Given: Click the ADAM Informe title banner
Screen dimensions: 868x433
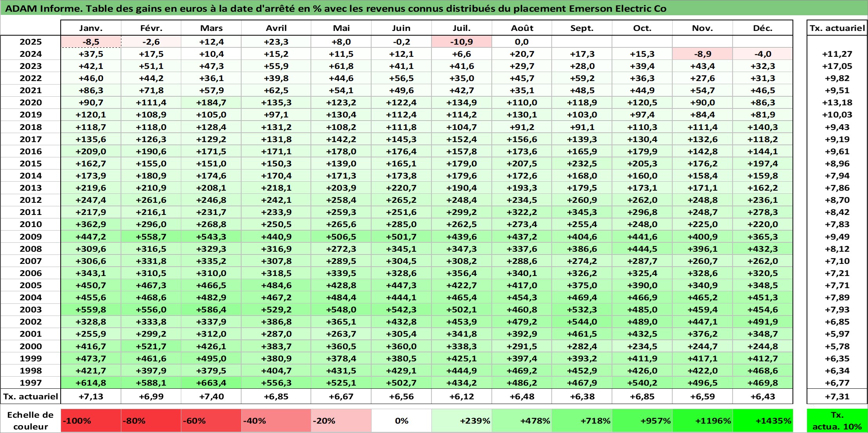Looking at the screenshot, I should point(434,8).
